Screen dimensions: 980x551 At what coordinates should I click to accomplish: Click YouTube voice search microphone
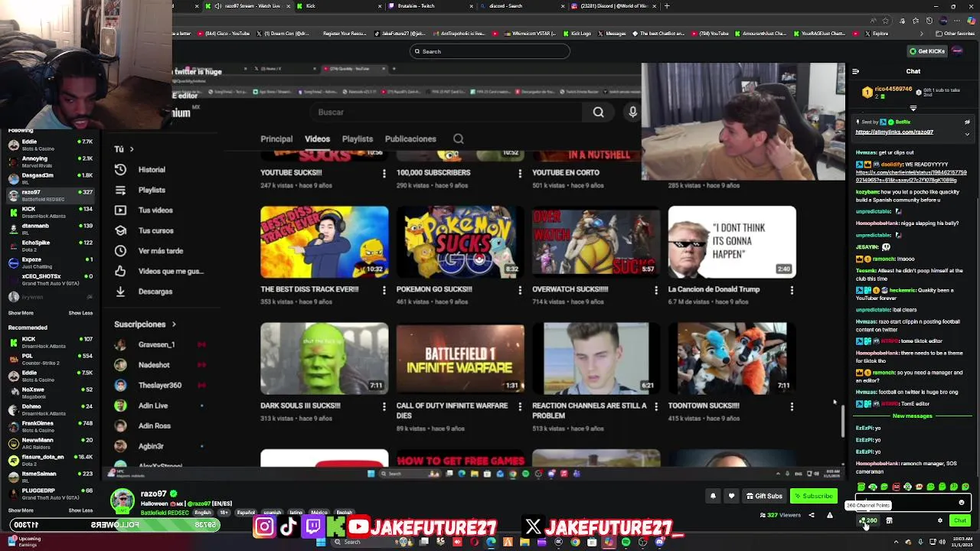click(632, 112)
